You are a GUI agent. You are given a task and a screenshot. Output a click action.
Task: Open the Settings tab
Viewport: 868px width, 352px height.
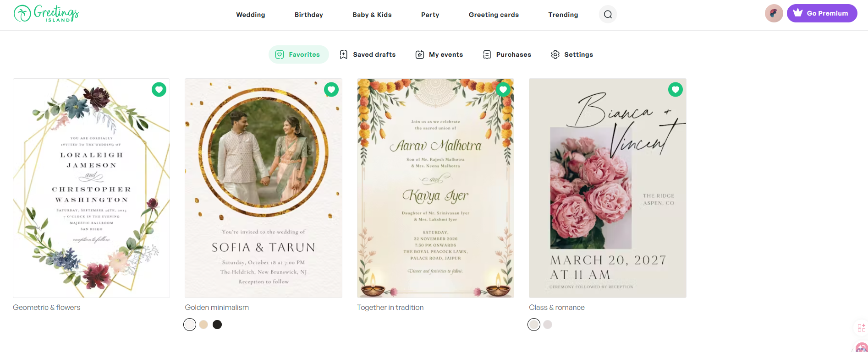coord(572,54)
